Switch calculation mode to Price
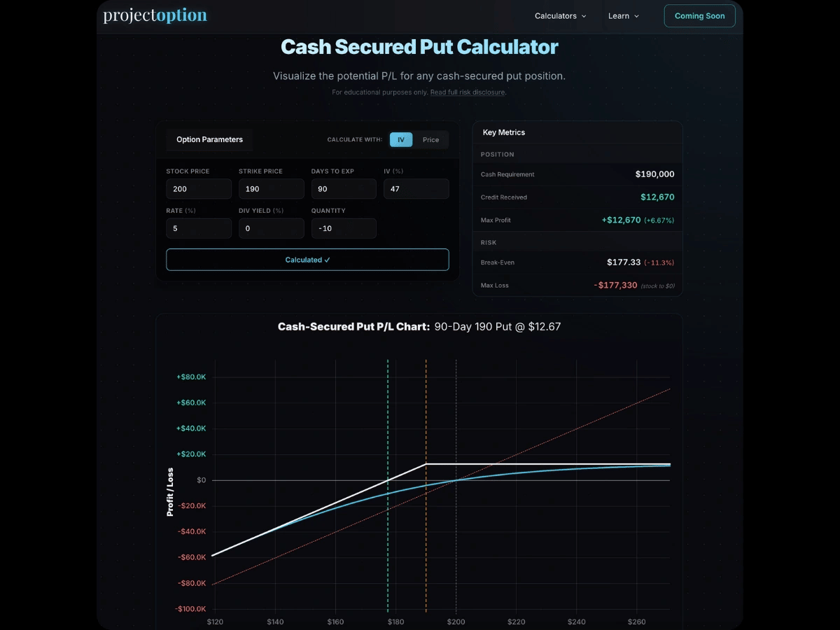The width and height of the screenshot is (840, 630). coord(430,140)
